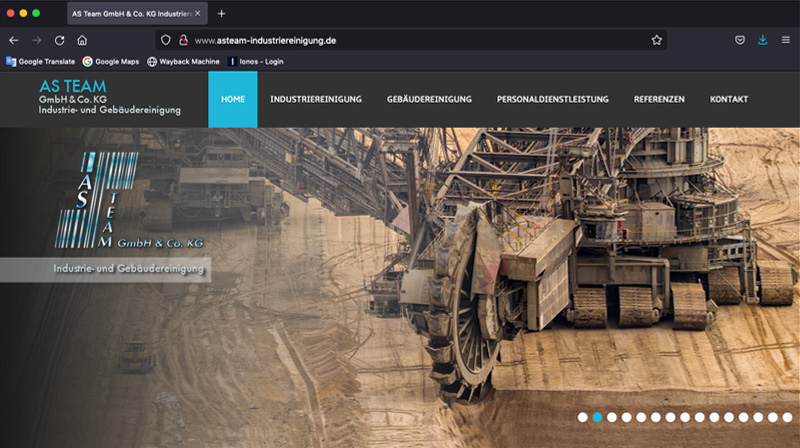Open new tab with plus icon
This screenshot has height=448, width=800.
(x=222, y=13)
